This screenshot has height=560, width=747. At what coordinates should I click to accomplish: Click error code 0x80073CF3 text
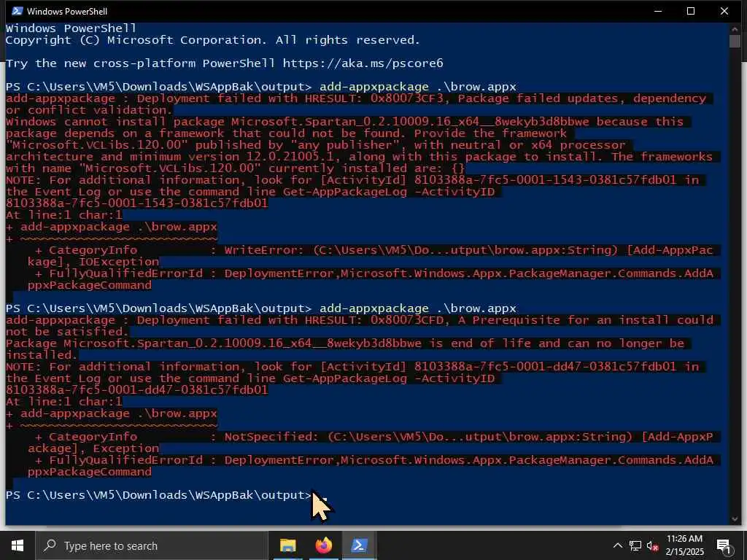409,98
